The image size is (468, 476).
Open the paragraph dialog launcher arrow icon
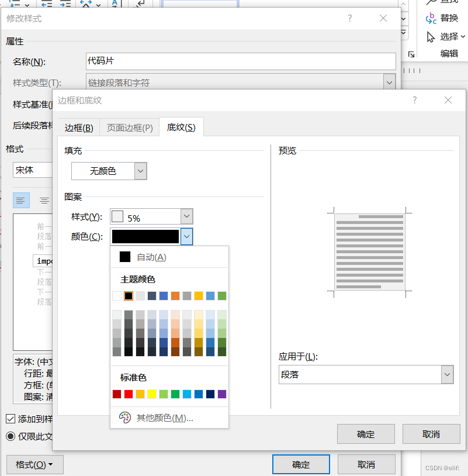(411, 54)
